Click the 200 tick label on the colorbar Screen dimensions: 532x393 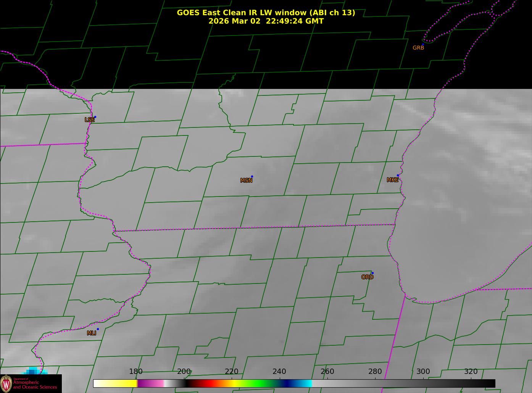(x=184, y=372)
